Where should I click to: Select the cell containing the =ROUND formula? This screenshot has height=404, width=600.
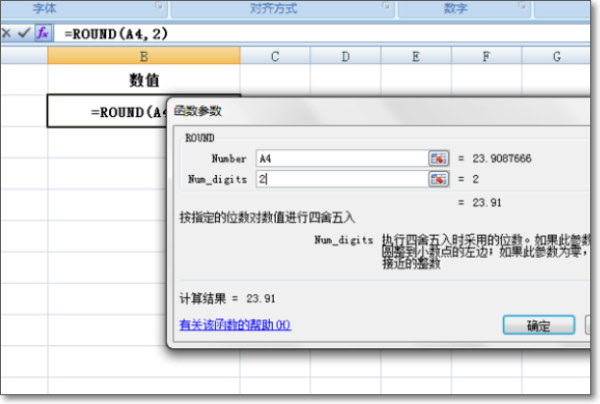tap(107, 112)
